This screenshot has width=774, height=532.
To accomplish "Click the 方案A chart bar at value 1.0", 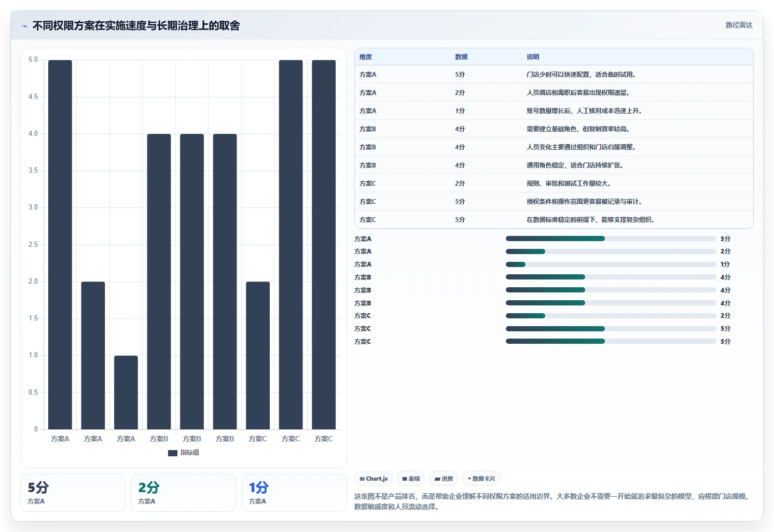I will pyautogui.click(x=126, y=393).
